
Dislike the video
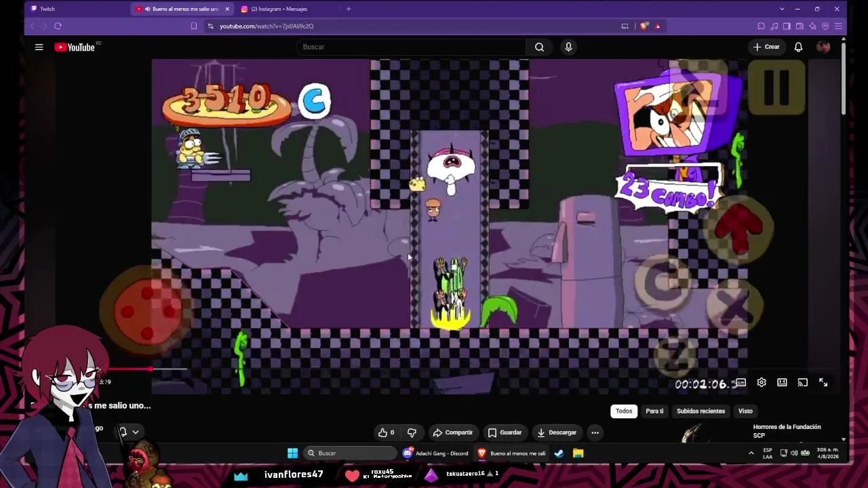click(x=412, y=432)
